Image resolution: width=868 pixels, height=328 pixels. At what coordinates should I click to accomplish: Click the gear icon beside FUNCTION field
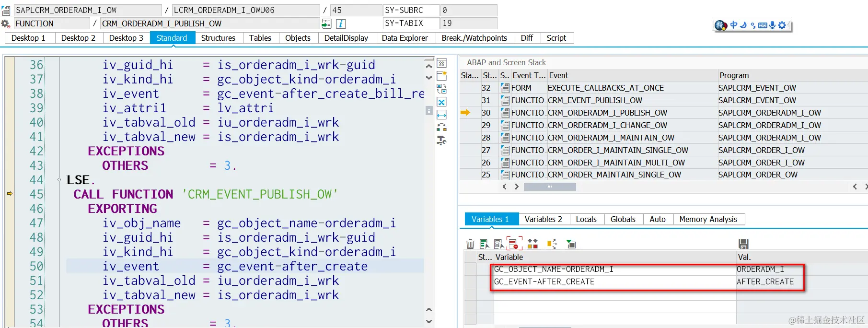pos(6,23)
